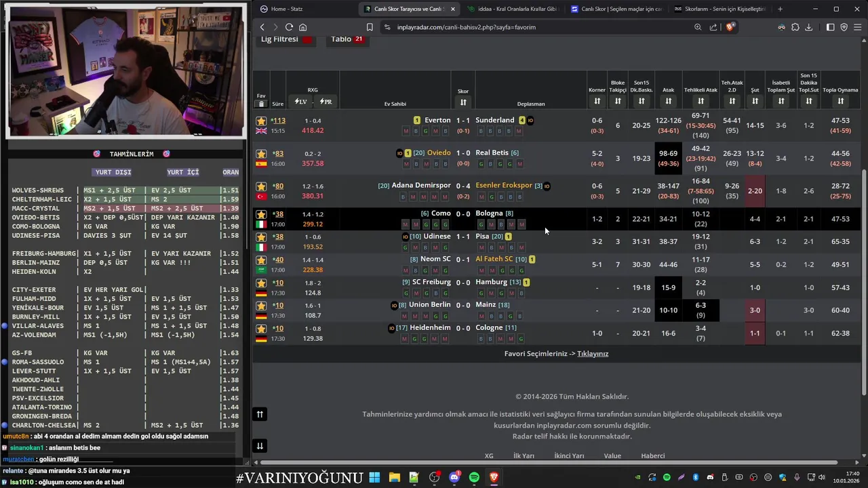Sort table by Tehlikeli Atak column
868x488 pixels.
701,101
